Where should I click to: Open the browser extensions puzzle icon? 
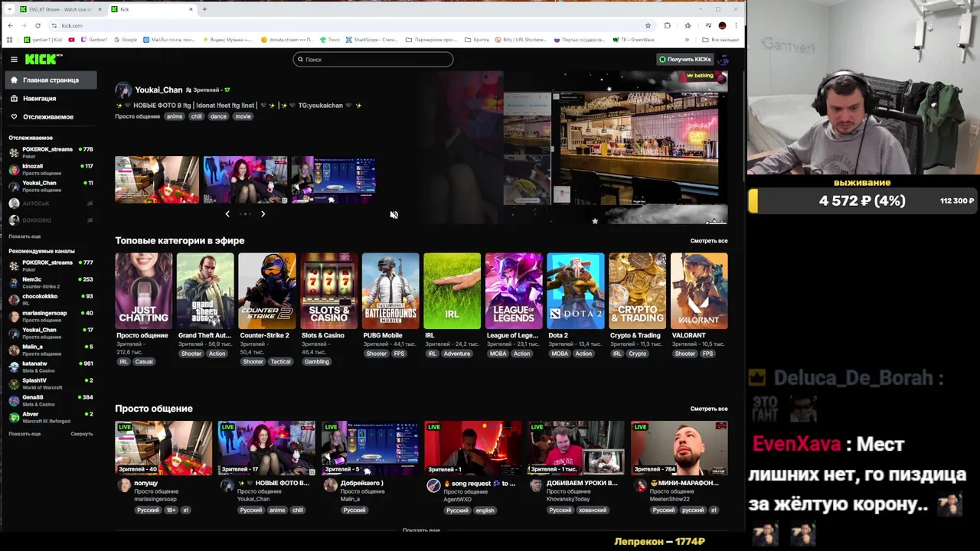point(668,25)
